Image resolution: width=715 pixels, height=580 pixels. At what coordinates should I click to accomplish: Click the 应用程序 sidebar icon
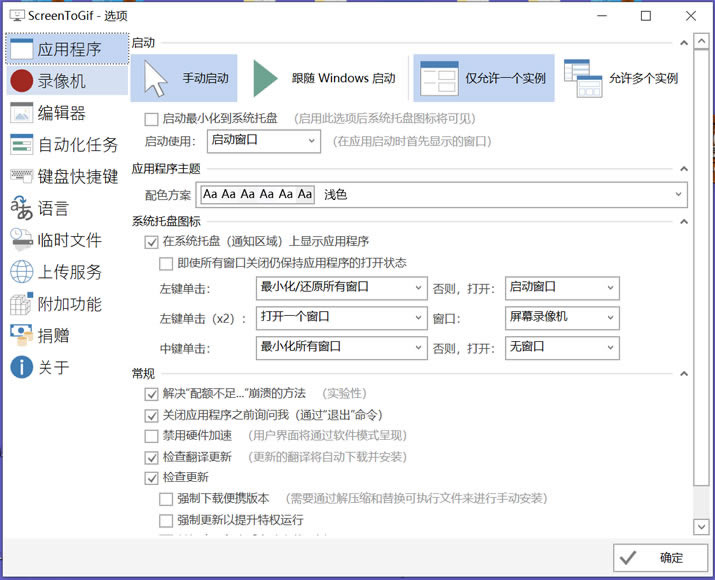(x=21, y=49)
